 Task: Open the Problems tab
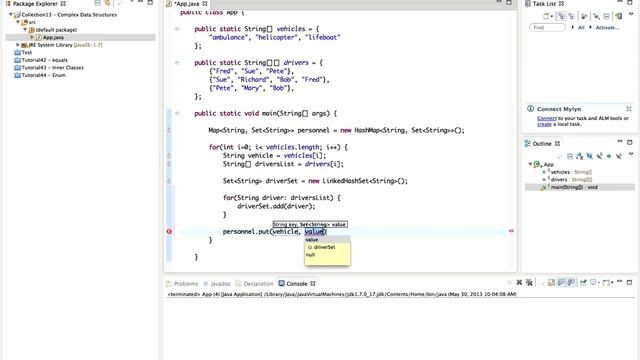[x=182, y=284]
